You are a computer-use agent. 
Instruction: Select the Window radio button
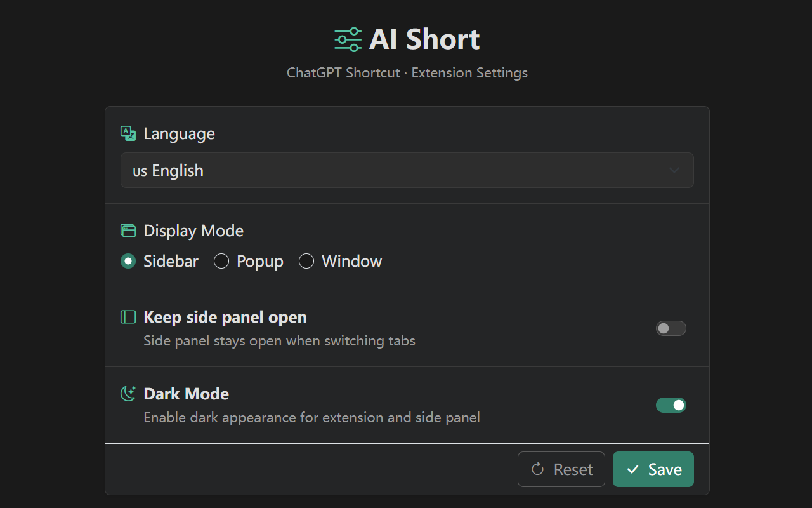coord(306,261)
